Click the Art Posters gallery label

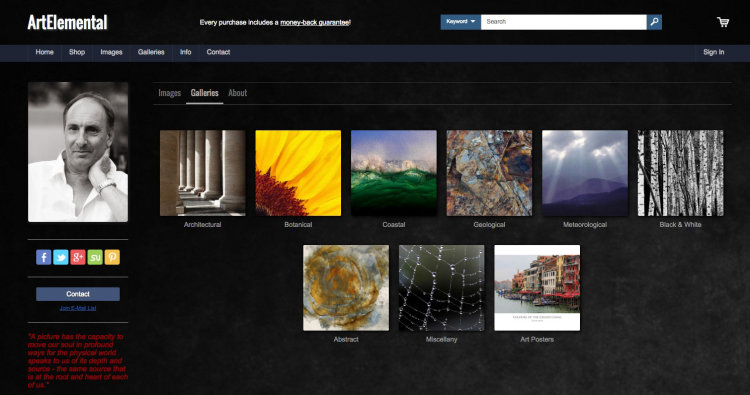[x=537, y=340]
